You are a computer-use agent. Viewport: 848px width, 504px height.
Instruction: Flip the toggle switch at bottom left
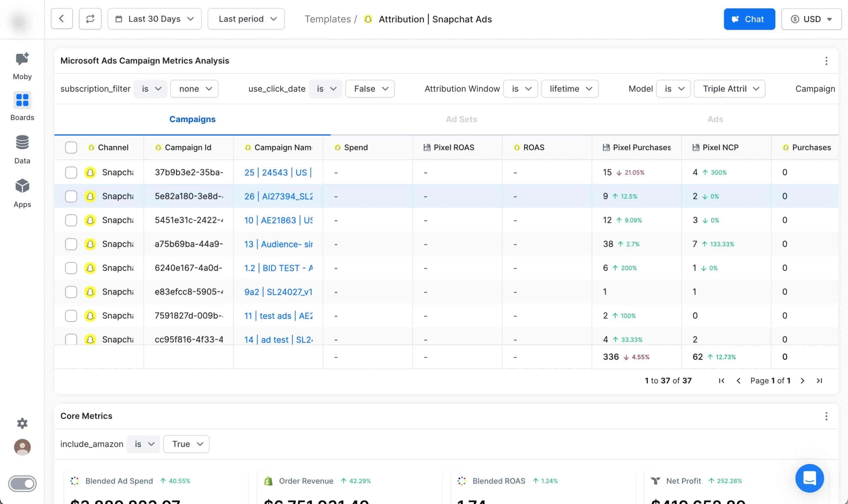22,483
